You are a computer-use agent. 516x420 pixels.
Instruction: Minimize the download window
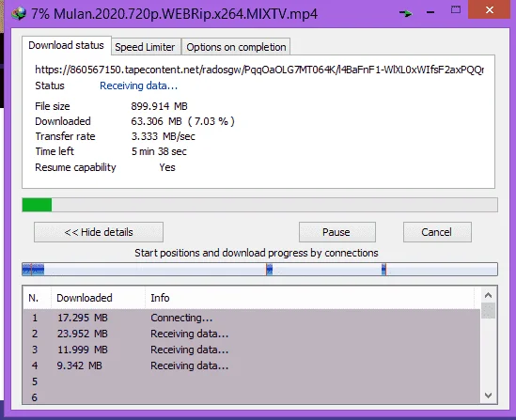click(x=430, y=12)
